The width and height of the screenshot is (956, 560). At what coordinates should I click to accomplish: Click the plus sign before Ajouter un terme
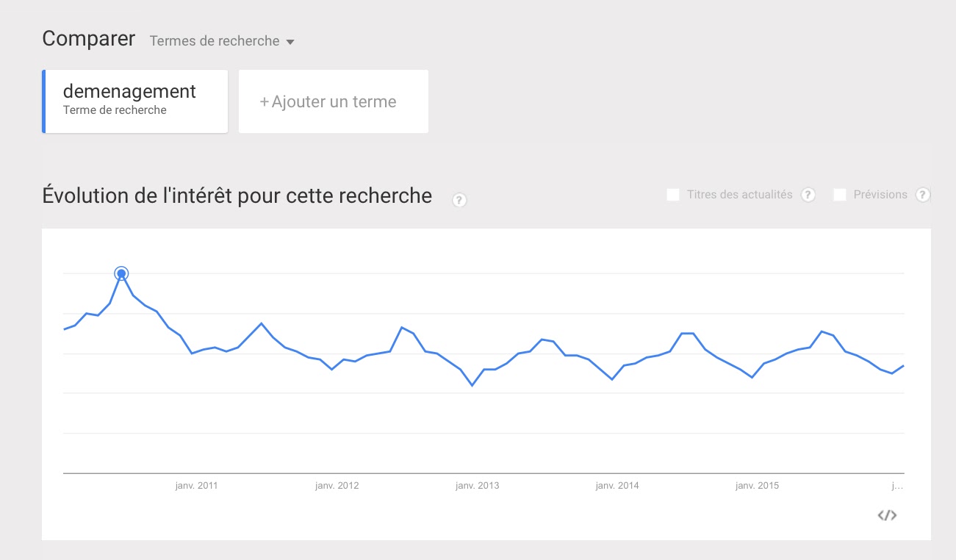tap(265, 102)
